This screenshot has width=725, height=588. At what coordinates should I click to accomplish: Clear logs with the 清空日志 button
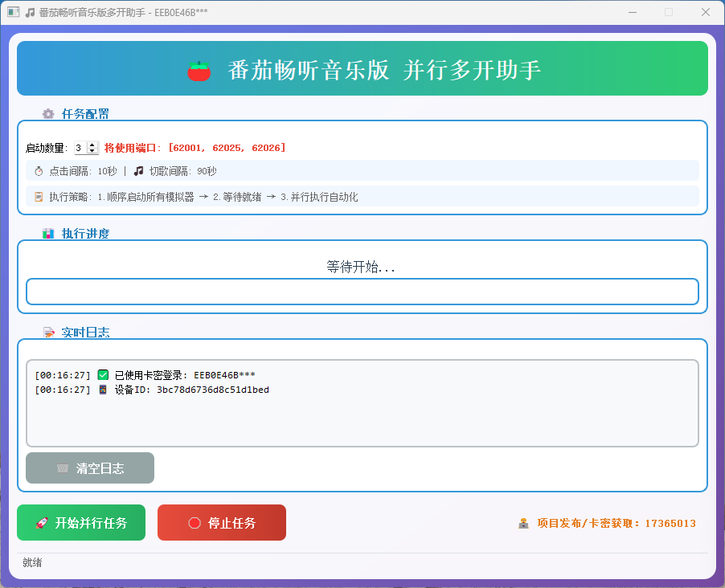point(89,468)
